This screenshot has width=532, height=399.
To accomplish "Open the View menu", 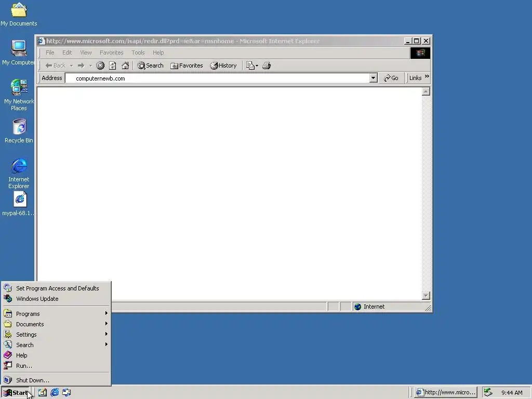I will point(86,52).
